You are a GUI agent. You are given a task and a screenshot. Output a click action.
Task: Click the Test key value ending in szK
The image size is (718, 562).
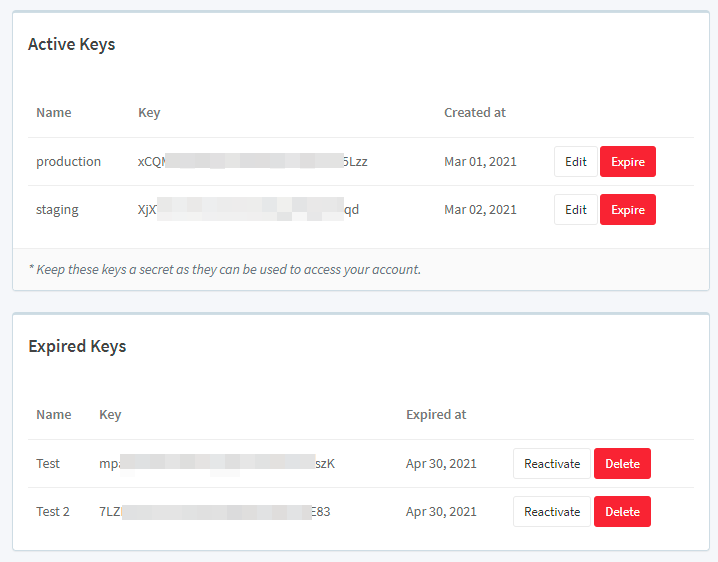(217, 464)
